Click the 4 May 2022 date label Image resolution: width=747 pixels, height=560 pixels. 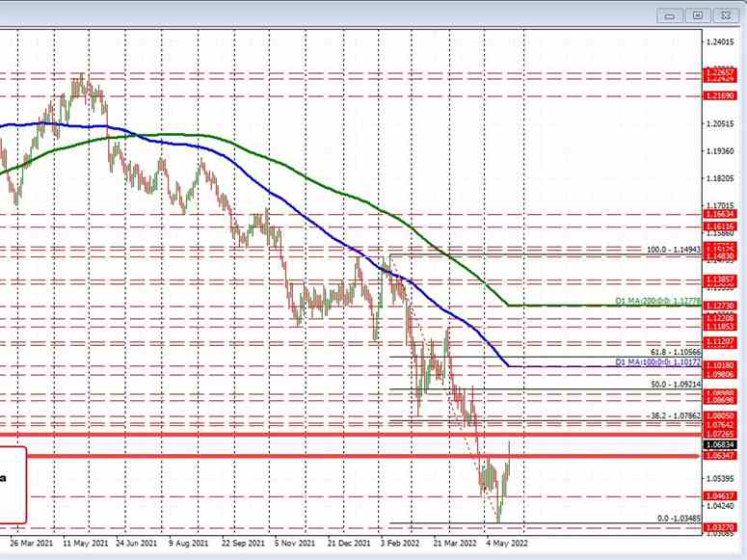click(x=507, y=543)
